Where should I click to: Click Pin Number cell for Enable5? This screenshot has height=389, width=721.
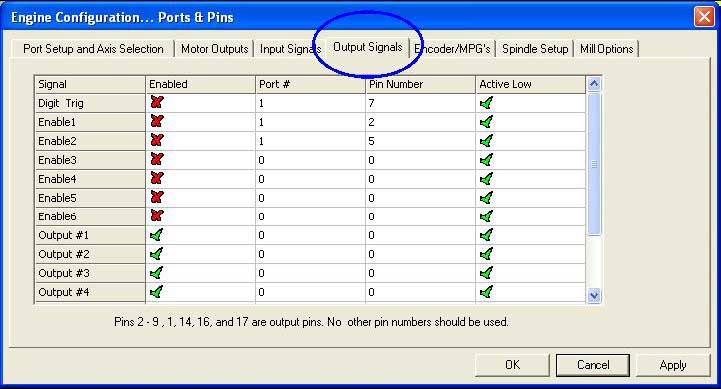[x=420, y=198]
